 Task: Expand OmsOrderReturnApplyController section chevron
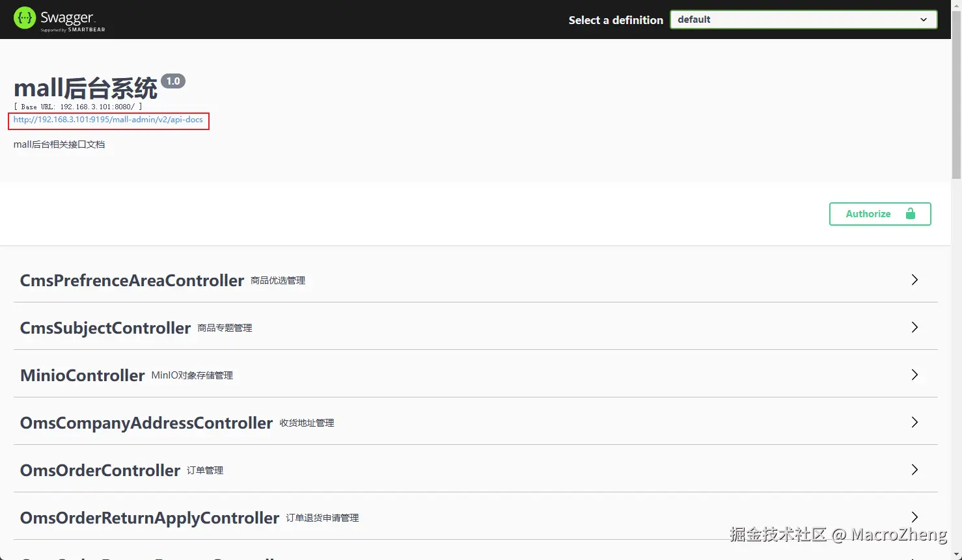pos(914,517)
